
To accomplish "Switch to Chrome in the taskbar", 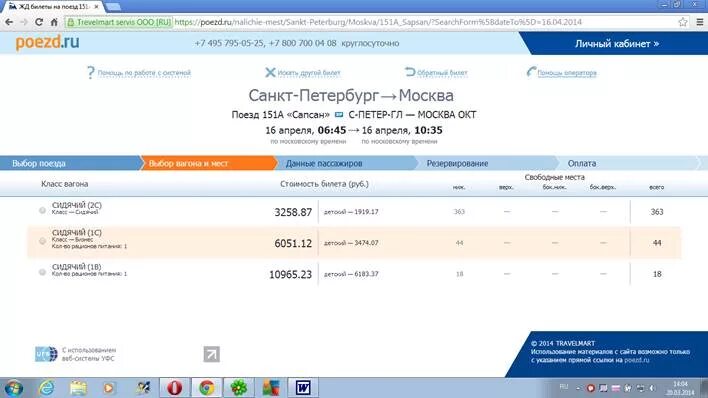I will pyautogui.click(x=207, y=388).
